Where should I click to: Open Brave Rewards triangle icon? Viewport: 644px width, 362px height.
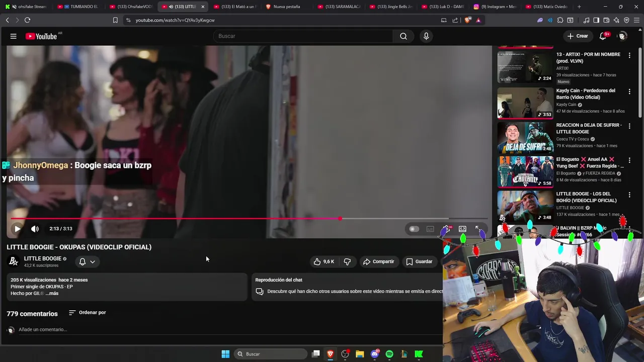pos(478,20)
